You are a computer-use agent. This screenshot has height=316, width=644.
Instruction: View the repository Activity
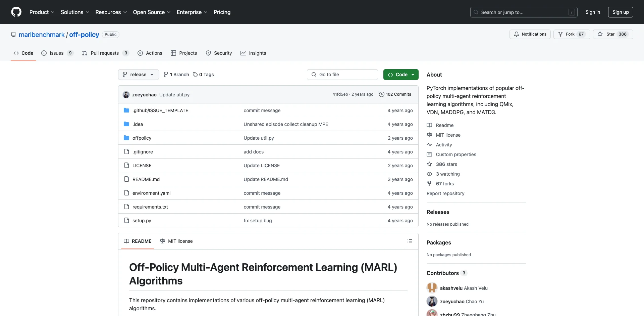[439, 145]
